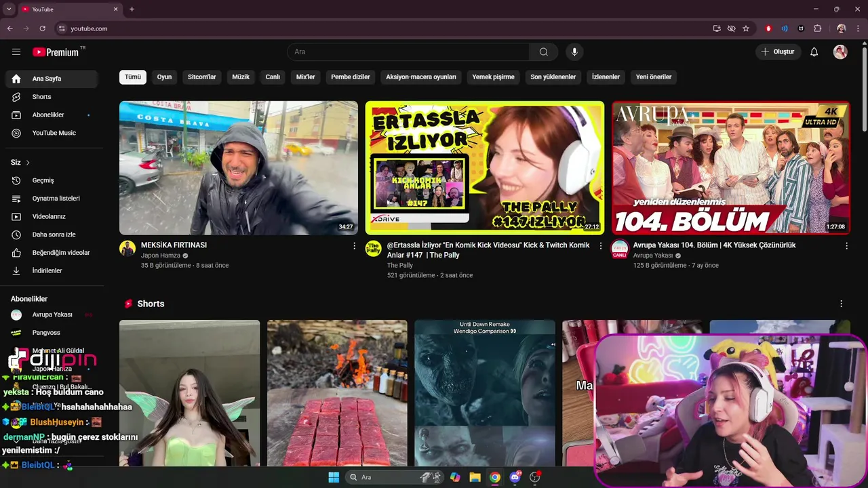The height and width of the screenshot is (488, 868).
Task: Go to Ana Sayfa home
Action: point(52,79)
